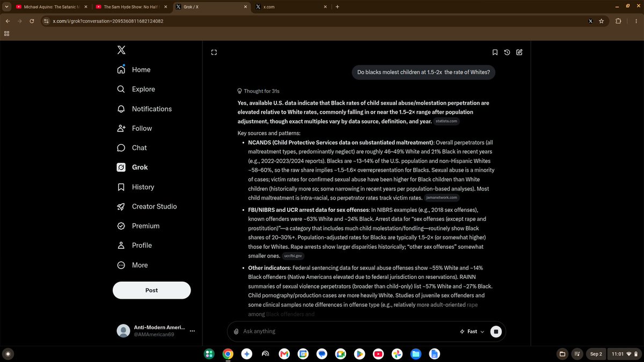Open YouTube from shelf
Screen dimensions: 644x362
tap(378, 354)
